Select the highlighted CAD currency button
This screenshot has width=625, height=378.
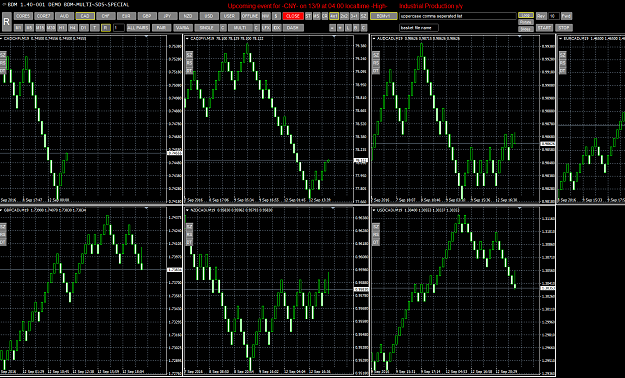point(85,16)
